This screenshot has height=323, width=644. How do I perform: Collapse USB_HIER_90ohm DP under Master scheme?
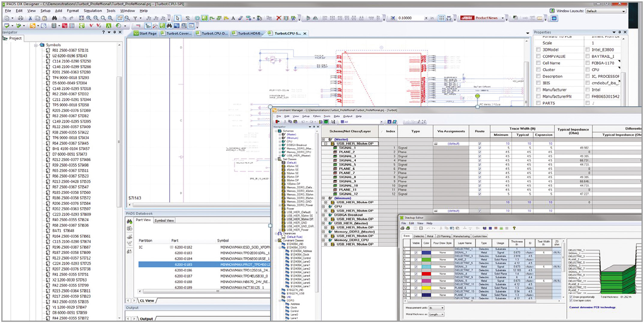[x=326, y=144]
